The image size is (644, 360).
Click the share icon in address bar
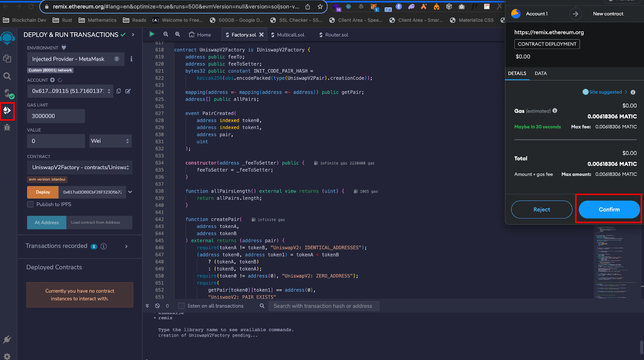pos(308,6)
